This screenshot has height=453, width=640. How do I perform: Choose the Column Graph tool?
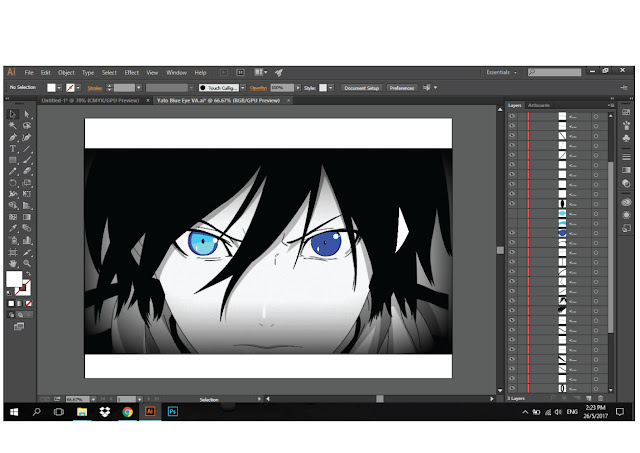coord(27,240)
